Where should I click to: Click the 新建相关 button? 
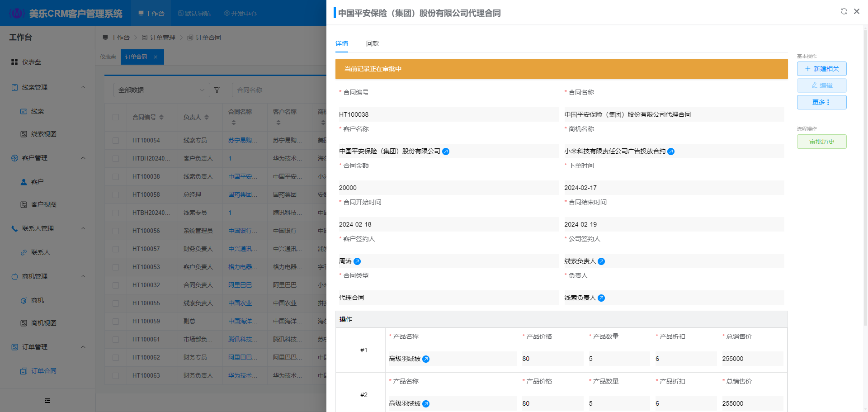[821, 69]
